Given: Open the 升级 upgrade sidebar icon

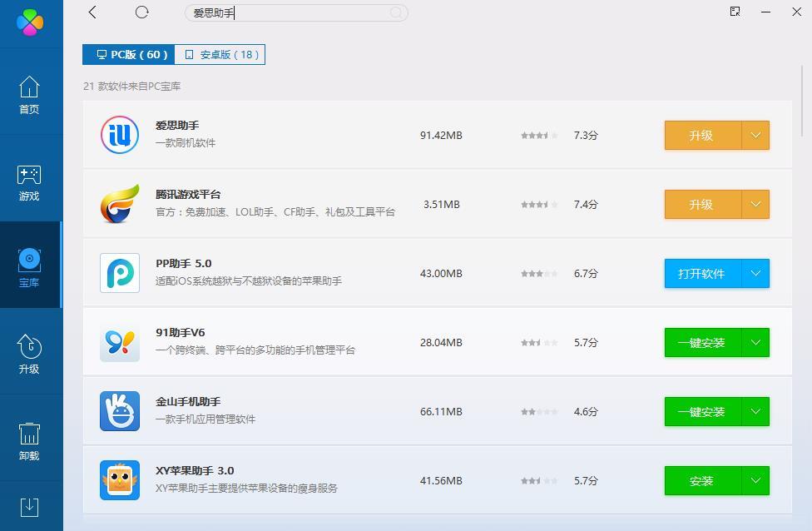Looking at the screenshot, I should pyautogui.click(x=30, y=354).
